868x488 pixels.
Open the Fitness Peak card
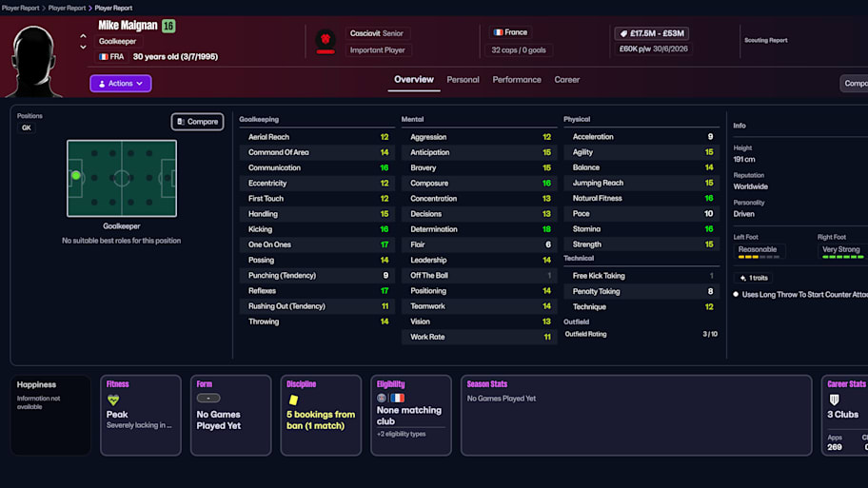(141, 415)
